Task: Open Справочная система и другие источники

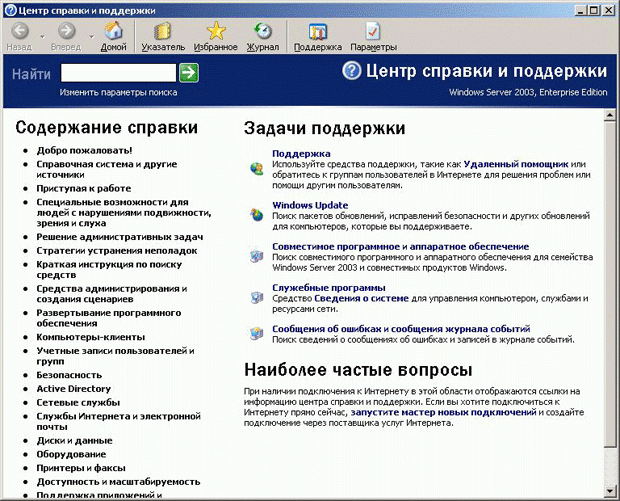Action: [x=107, y=169]
